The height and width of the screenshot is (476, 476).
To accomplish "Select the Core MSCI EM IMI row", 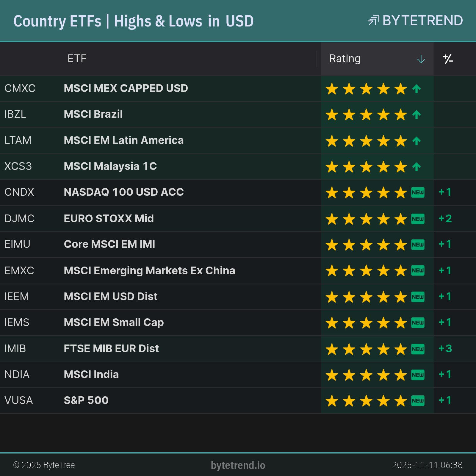I will [109, 244].
